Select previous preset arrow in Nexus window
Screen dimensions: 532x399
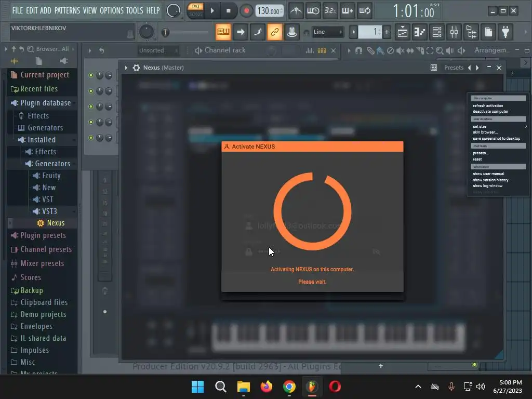470,68
